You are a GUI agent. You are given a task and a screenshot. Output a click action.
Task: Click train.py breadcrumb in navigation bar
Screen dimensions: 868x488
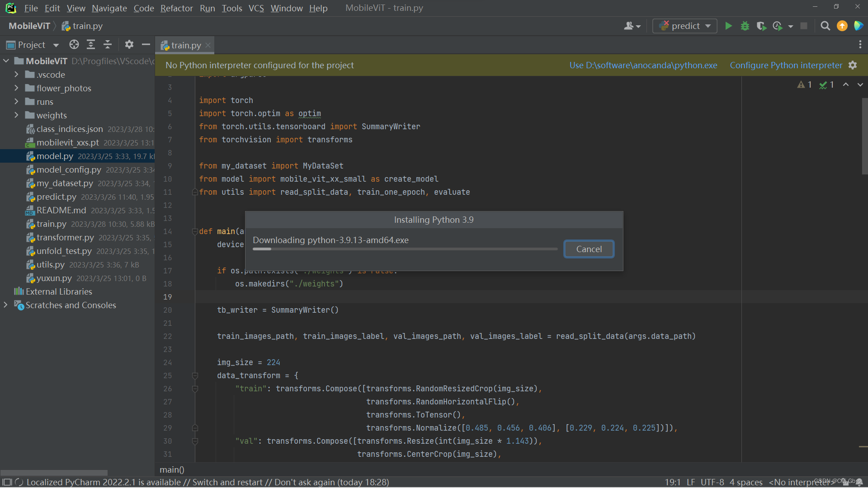(x=83, y=26)
